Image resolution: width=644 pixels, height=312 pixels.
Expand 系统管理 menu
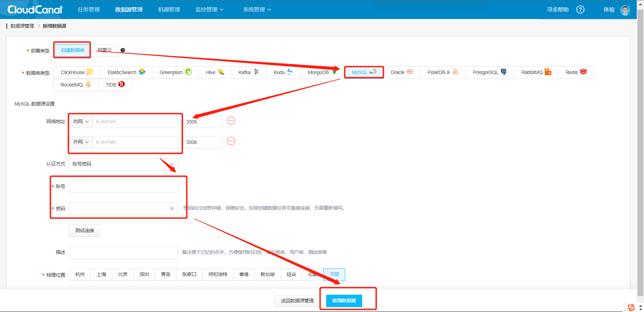coord(257,10)
